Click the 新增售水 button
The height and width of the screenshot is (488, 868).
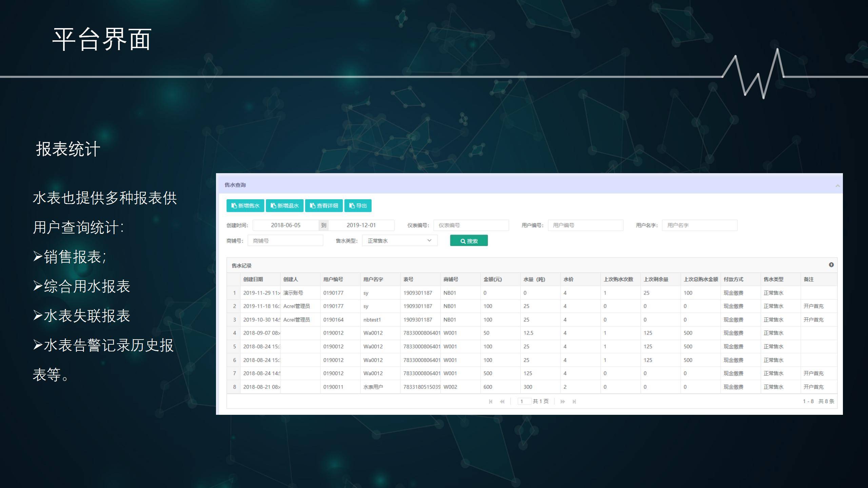pos(245,206)
